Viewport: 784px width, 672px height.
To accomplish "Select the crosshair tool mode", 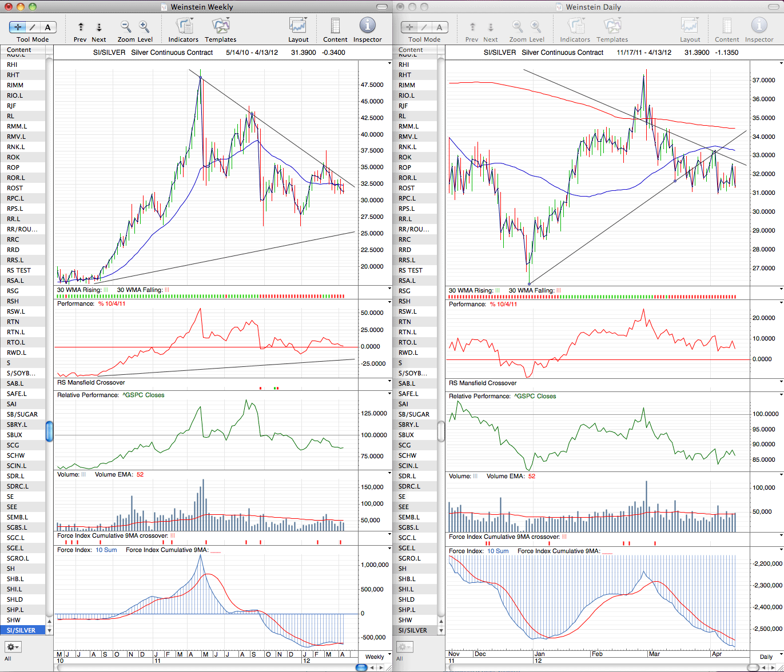I will pos(18,27).
